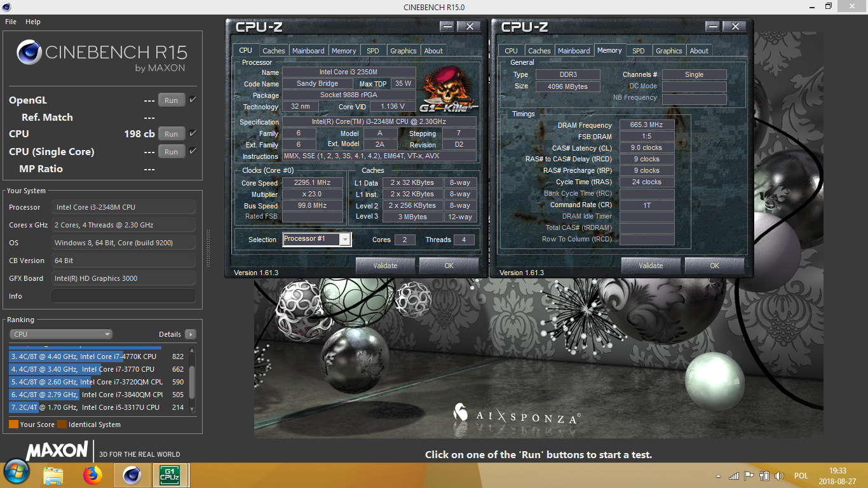Expand ranking Details arrow button
Image resolution: width=868 pixels, height=488 pixels.
point(190,334)
